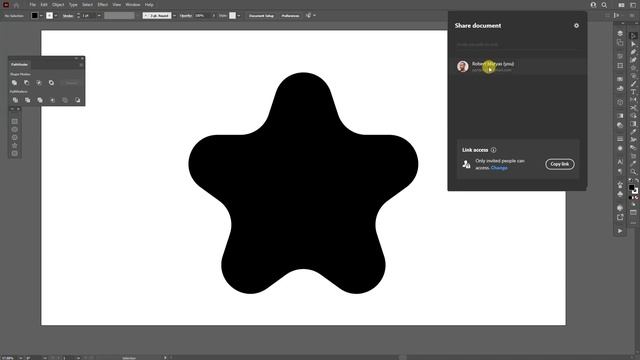
Task: Select the Direct Selection tool
Action: 633,44
